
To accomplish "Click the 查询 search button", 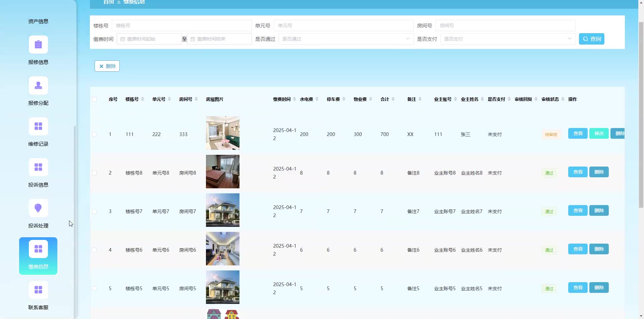I will (x=591, y=39).
